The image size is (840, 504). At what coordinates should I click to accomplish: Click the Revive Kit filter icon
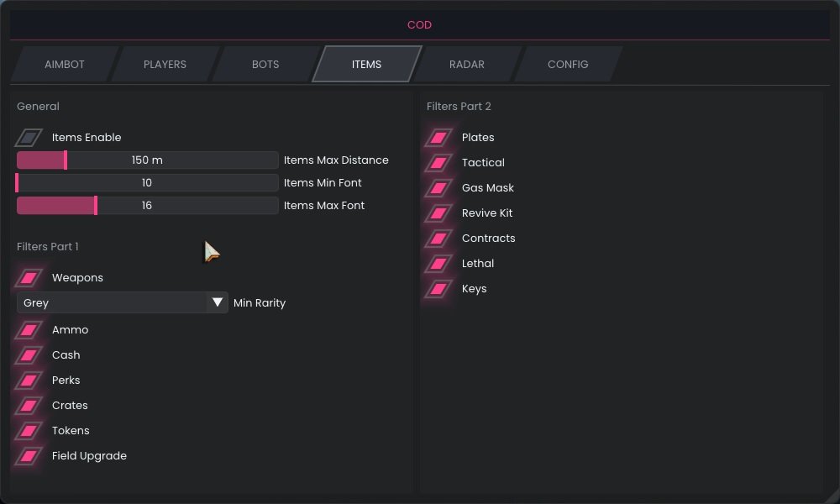438,213
